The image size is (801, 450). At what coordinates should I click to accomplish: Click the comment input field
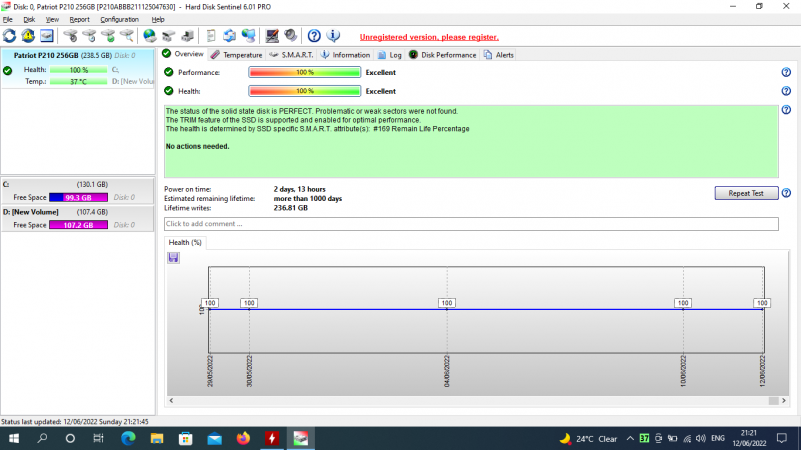tap(471, 224)
